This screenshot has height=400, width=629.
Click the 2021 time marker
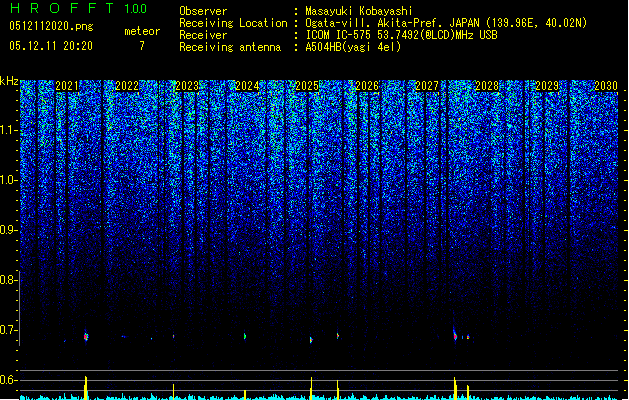[x=67, y=86]
